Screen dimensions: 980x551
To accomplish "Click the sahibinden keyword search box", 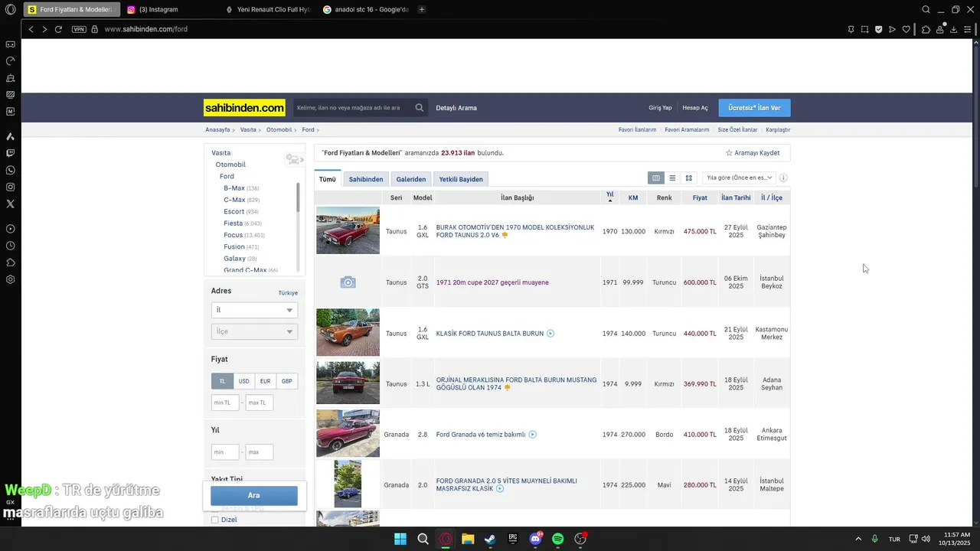I will coord(353,108).
